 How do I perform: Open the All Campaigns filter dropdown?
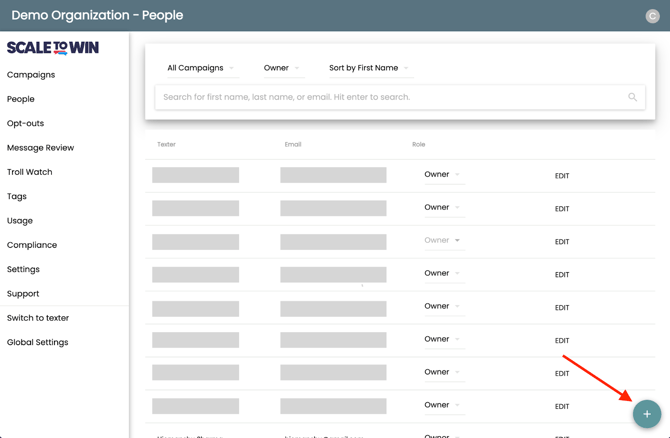[x=200, y=68]
